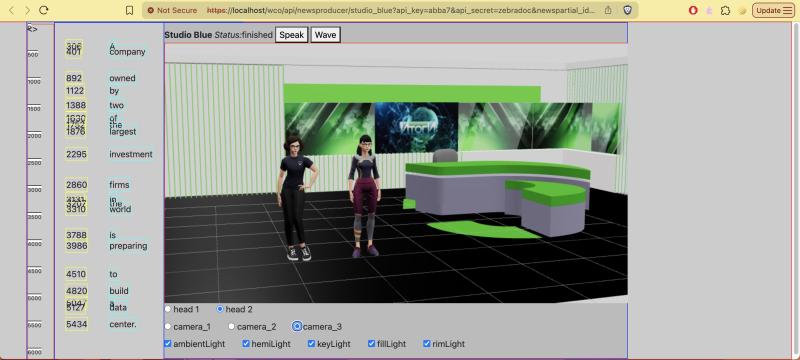The image size is (800, 360).
Task: Click the address bar URL
Action: click(x=401, y=10)
